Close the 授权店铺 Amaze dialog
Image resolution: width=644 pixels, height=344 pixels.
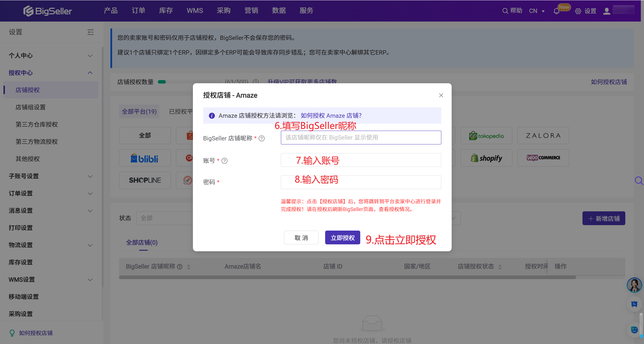point(441,95)
